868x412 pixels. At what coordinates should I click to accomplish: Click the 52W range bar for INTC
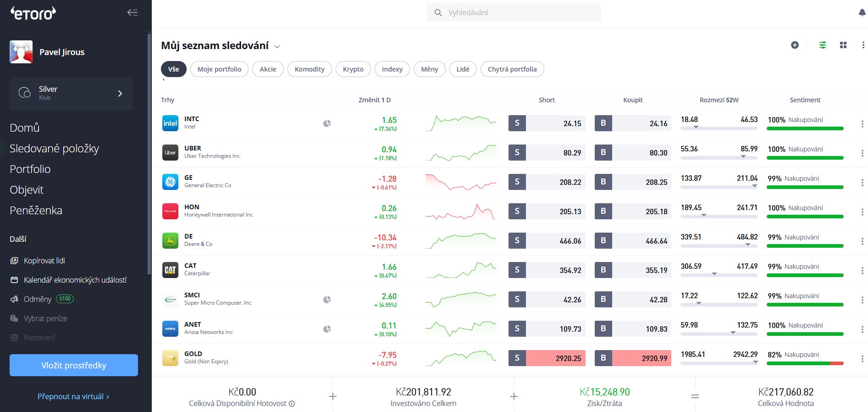click(719, 128)
